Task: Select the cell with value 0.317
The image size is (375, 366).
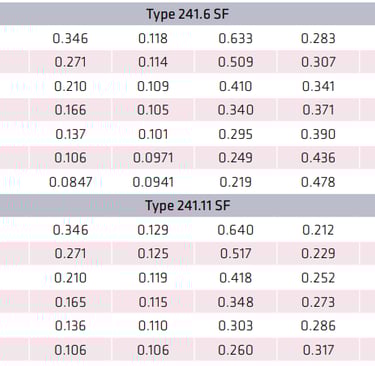Action: point(318,350)
